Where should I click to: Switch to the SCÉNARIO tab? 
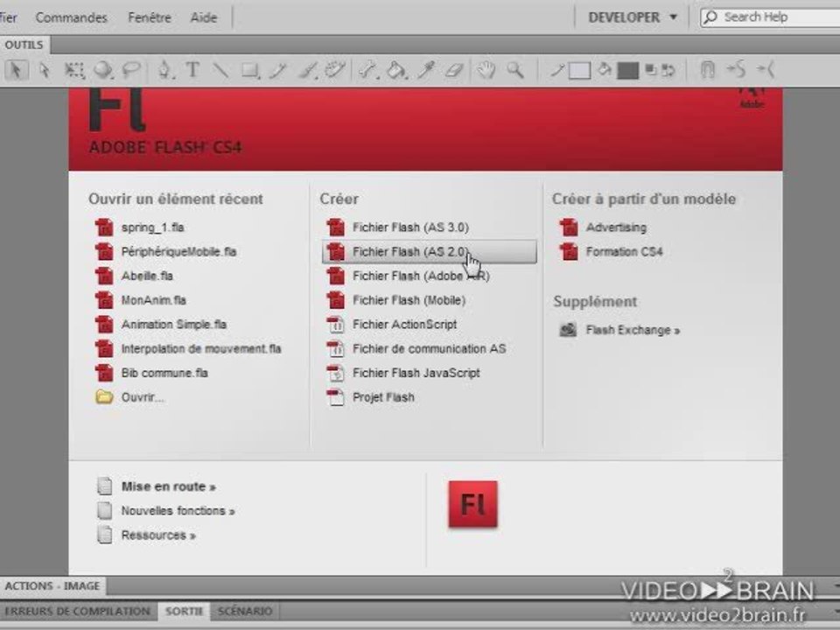coord(245,612)
